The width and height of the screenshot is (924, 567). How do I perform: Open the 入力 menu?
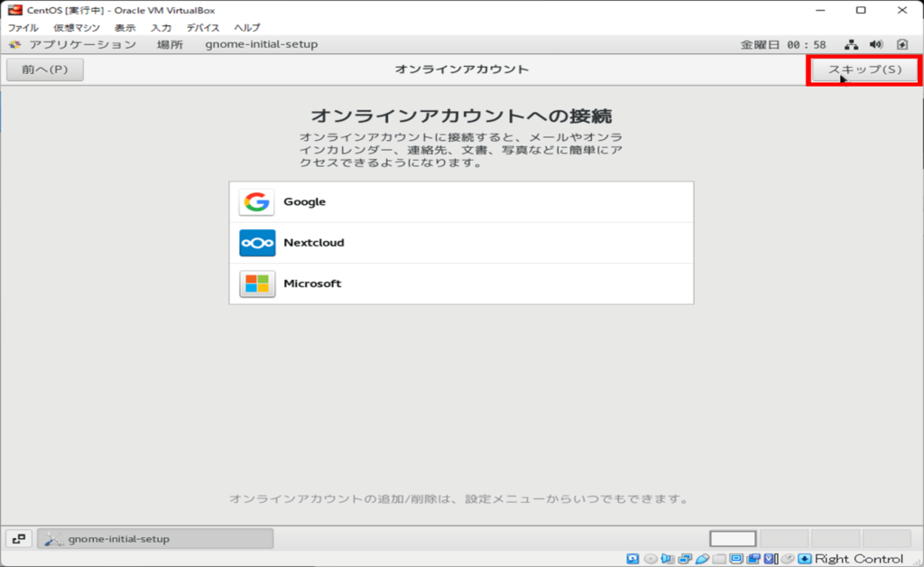click(161, 28)
